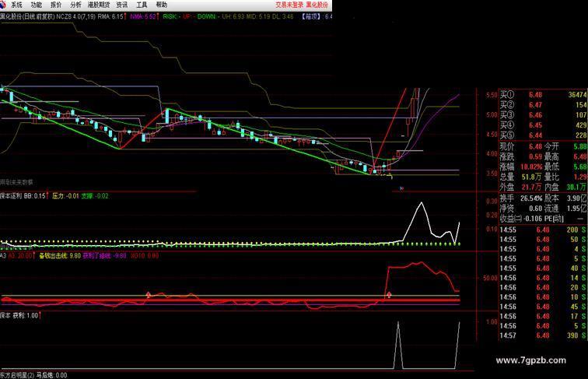Click the 50.00 axis label in the A3 panel
Image resolution: width=588 pixels, height=379 pixels.
pyautogui.click(x=490, y=279)
